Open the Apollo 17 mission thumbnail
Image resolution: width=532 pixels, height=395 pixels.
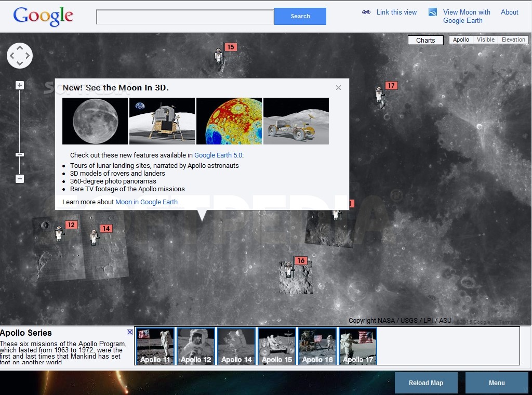(358, 346)
